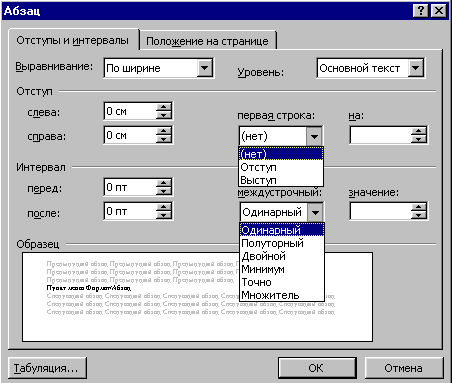Select (нет) in first line list
The width and height of the screenshot is (452, 383).
(x=281, y=154)
